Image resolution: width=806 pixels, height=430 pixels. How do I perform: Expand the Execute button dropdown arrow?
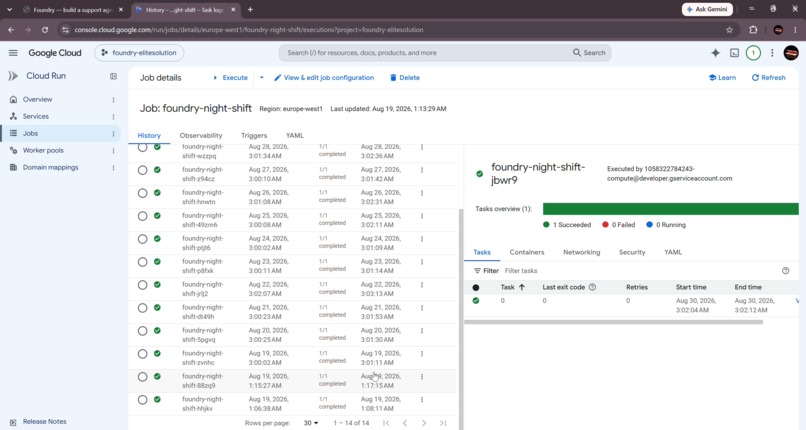pos(261,78)
